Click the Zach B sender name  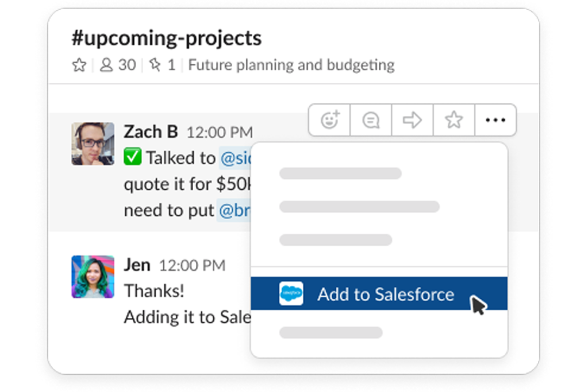coord(151,132)
